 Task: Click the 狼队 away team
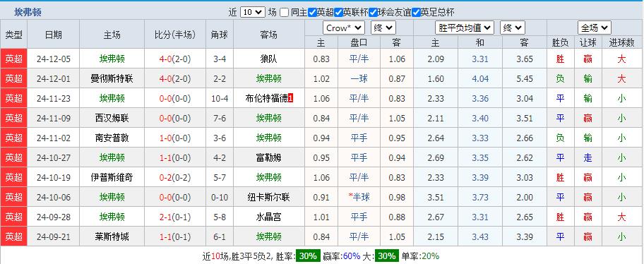268,59
